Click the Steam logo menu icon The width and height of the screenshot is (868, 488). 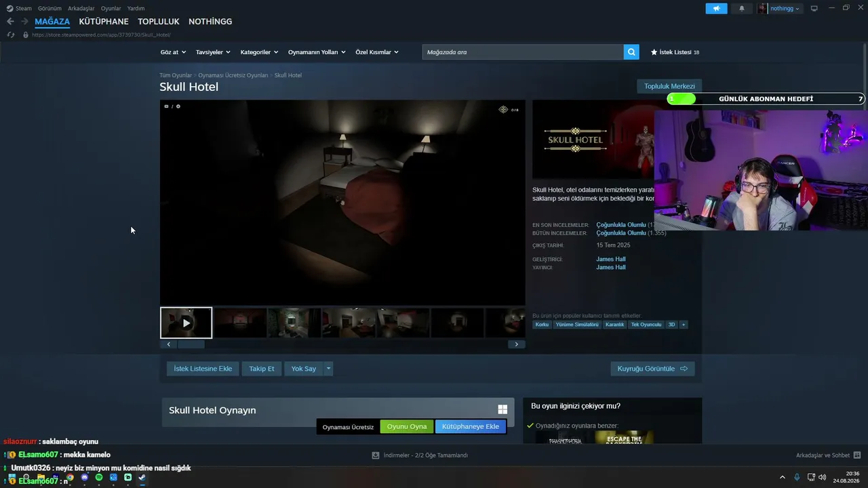pyautogui.click(x=9, y=8)
